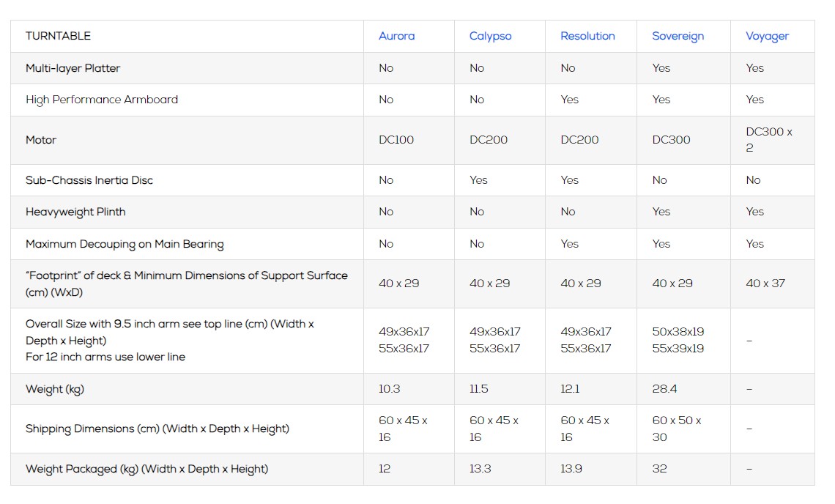
Task: Click Aurora's '40 x 29' footprint value
Action: (x=399, y=283)
